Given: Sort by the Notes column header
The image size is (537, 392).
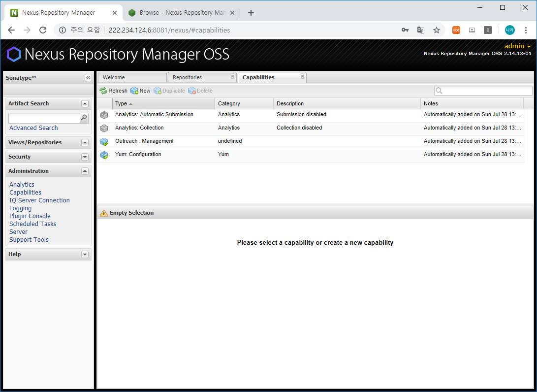Looking at the screenshot, I should tap(472, 103).
